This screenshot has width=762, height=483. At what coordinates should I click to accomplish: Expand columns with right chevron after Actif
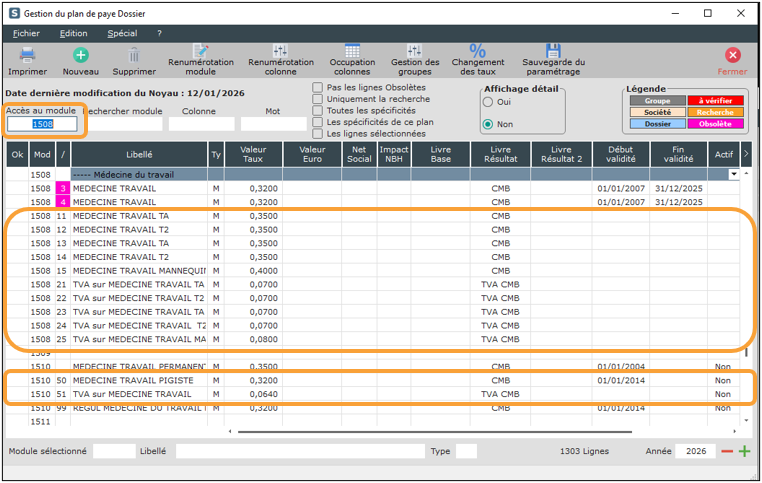click(x=745, y=153)
